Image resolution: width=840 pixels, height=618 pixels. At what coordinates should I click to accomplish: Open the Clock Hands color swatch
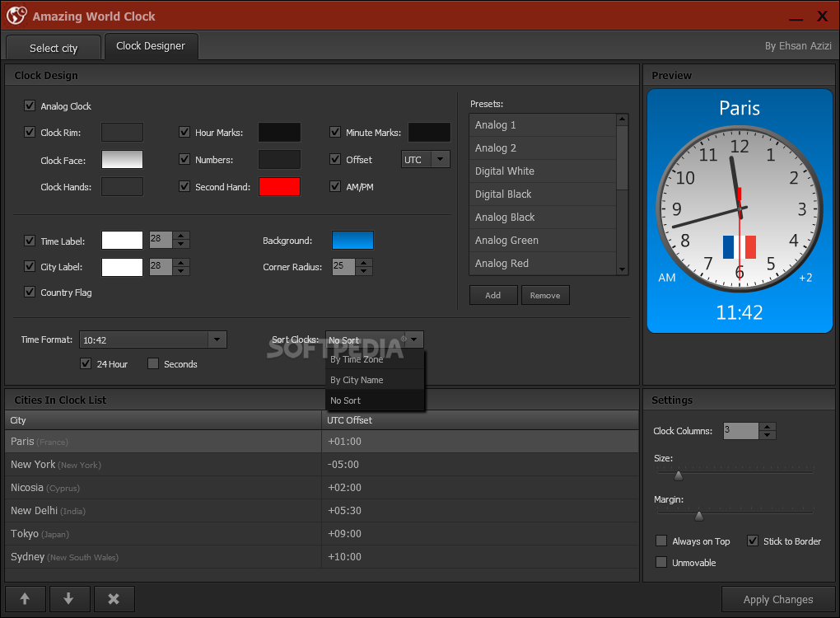pyautogui.click(x=122, y=186)
